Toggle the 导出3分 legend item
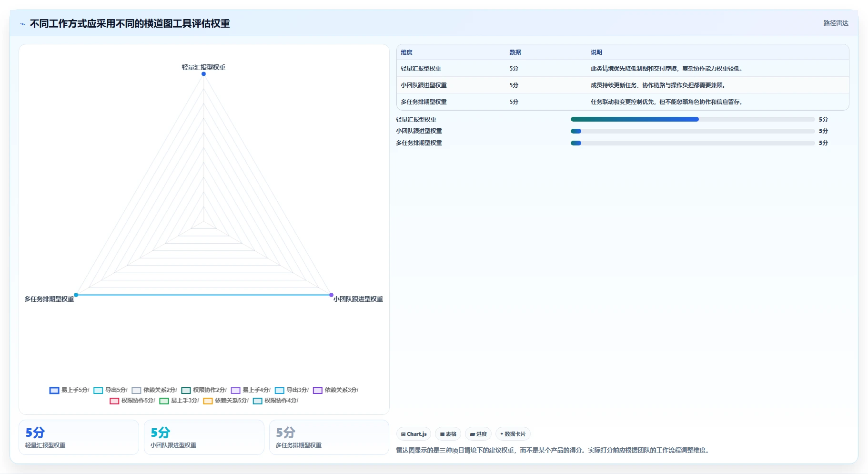The width and height of the screenshot is (868, 474). [292, 390]
